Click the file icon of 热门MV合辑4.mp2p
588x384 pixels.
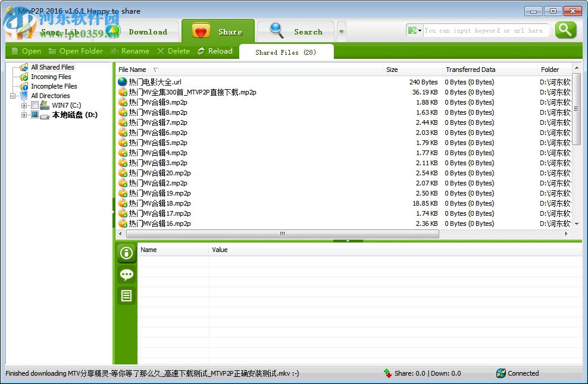click(123, 153)
